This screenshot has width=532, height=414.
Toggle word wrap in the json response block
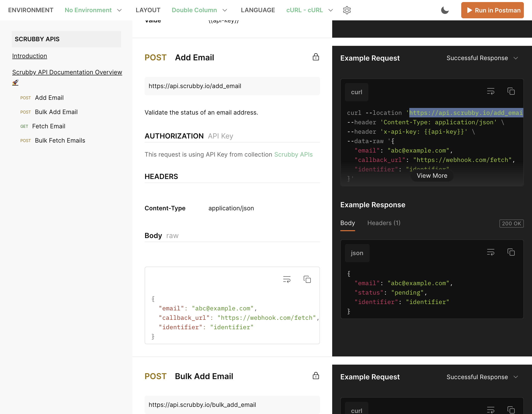pyautogui.click(x=491, y=252)
